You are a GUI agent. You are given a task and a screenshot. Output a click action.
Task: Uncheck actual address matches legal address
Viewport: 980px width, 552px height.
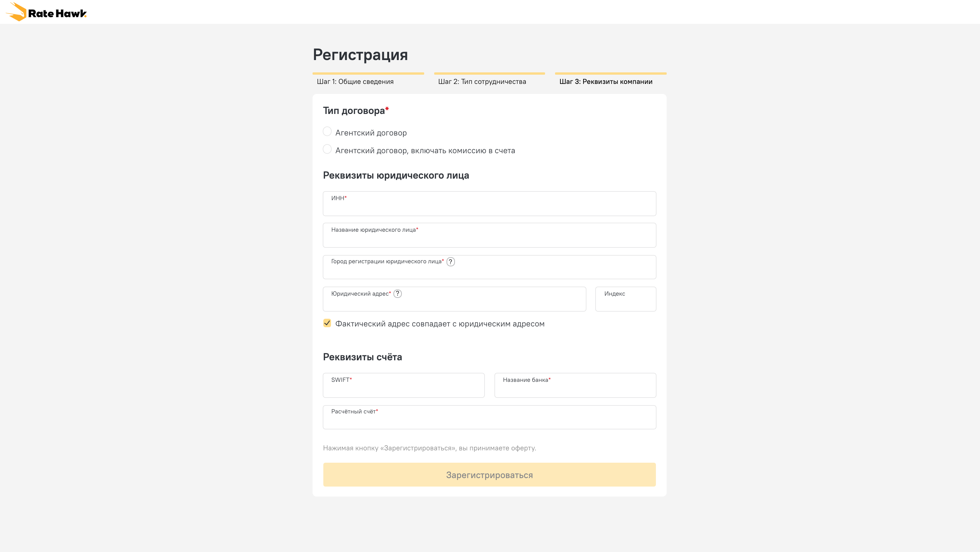pos(327,323)
